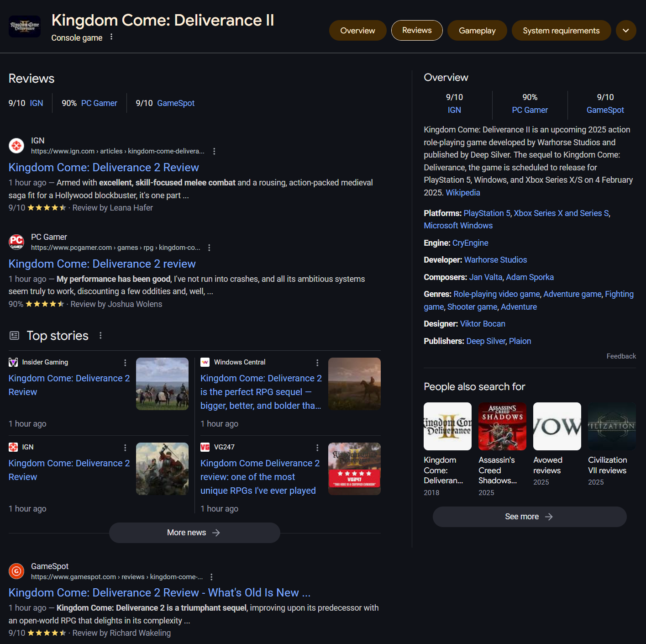Open GameSpot's What's Old Is New review
This screenshot has height=644, width=646.
point(159,592)
